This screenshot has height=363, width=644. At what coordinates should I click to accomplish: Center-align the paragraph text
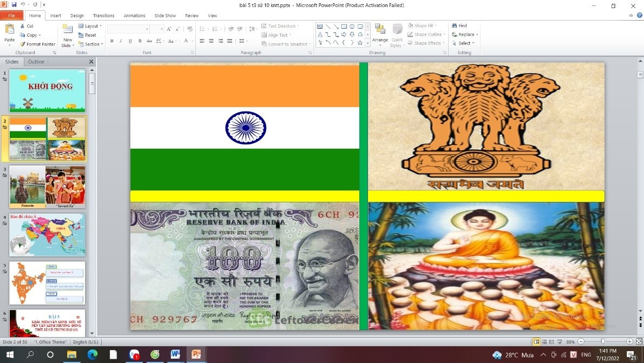coord(211,41)
